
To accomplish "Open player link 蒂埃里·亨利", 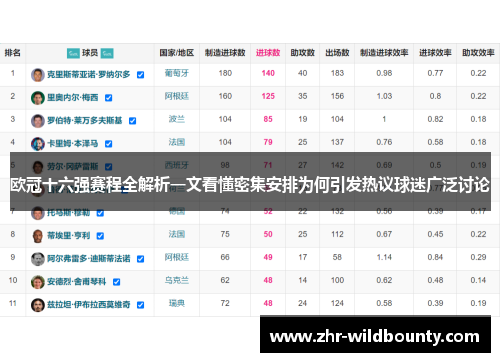I will point(69,235).
